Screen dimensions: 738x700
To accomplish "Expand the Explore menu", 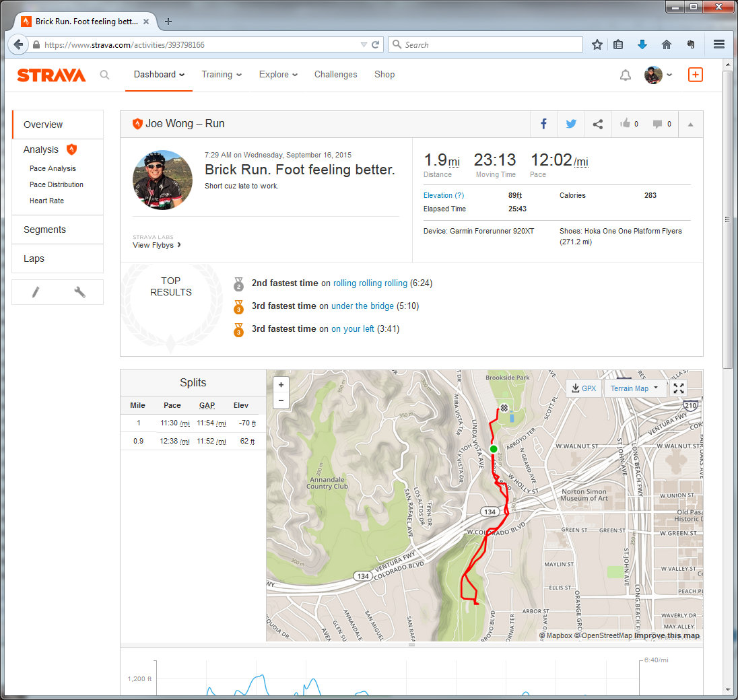I will point(278,75).
